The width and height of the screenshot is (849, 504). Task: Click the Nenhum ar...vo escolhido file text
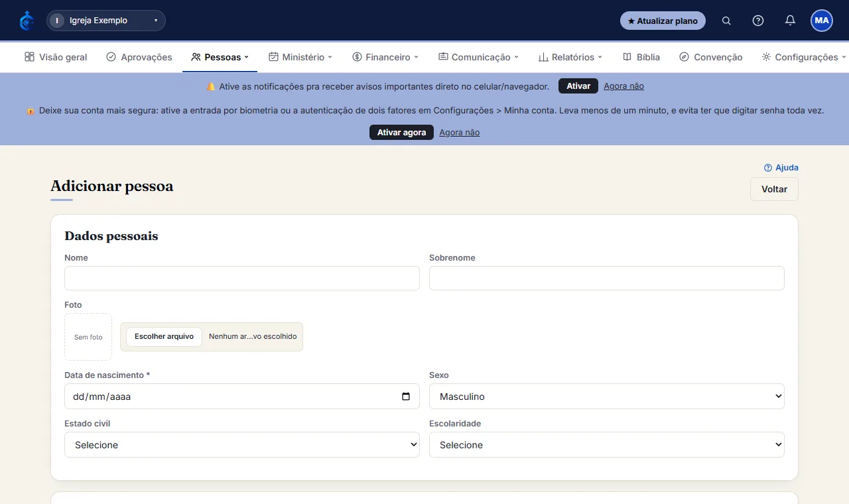pos(253,337)
